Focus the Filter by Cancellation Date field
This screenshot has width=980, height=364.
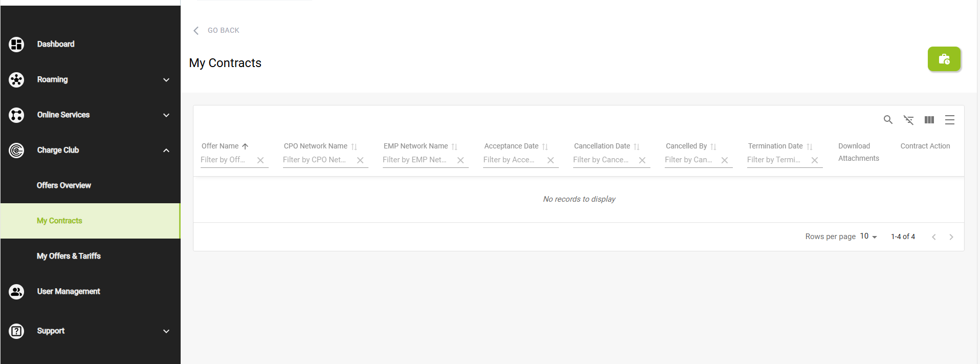pyautogui.click(x=604, y=160)
